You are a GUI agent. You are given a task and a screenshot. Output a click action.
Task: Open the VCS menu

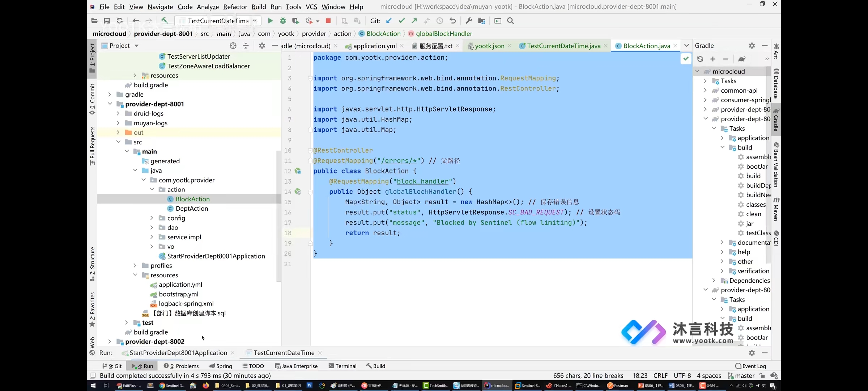click(311, 7)
